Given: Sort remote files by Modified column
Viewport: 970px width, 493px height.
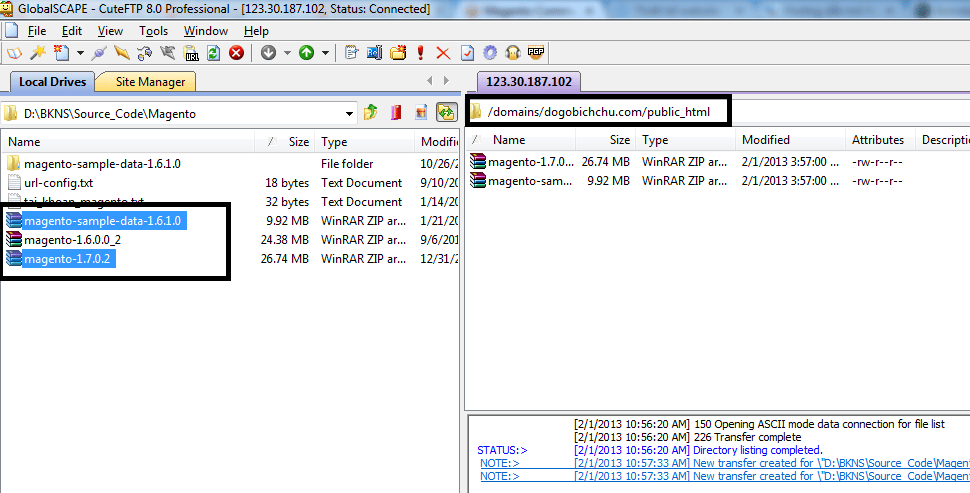Looking at the screenshot, I should [x=766, y=140].
